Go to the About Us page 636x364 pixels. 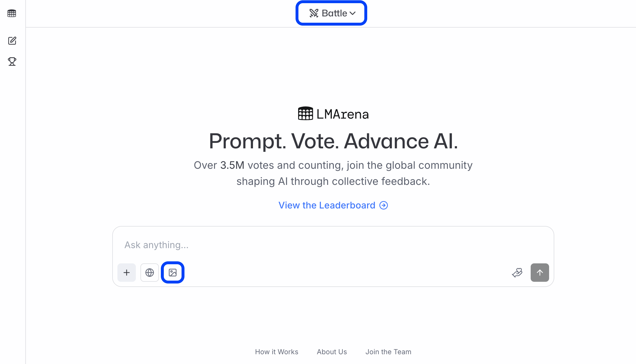332,352
